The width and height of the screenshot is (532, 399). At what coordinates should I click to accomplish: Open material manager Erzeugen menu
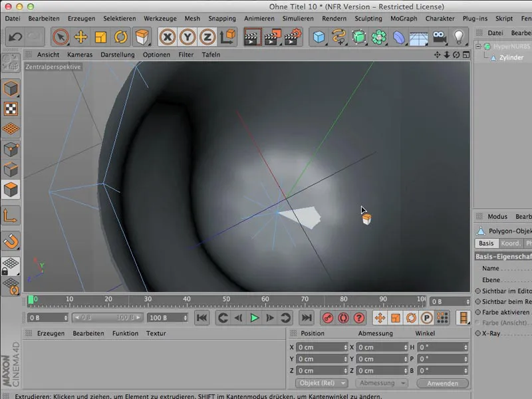coord(51,334)
